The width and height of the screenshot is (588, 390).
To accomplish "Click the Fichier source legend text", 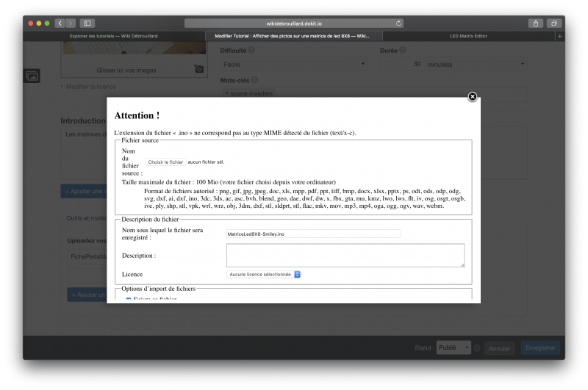I will 140,140.
